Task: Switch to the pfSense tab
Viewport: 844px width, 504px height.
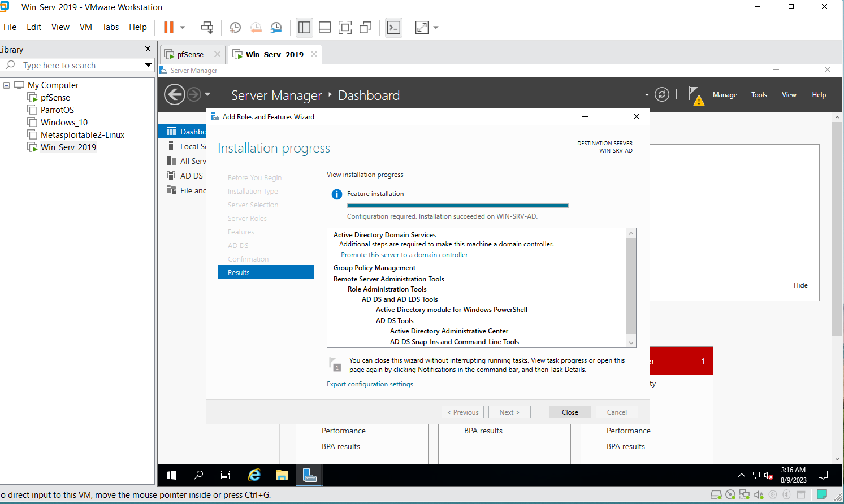Action: pyautogui.click(x=190, y=54)
